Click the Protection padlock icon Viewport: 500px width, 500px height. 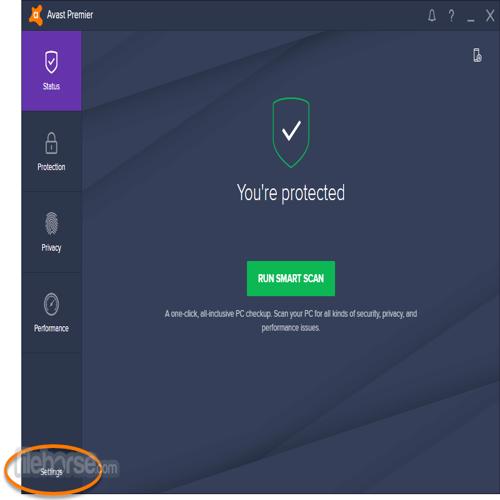pos(51,143)
